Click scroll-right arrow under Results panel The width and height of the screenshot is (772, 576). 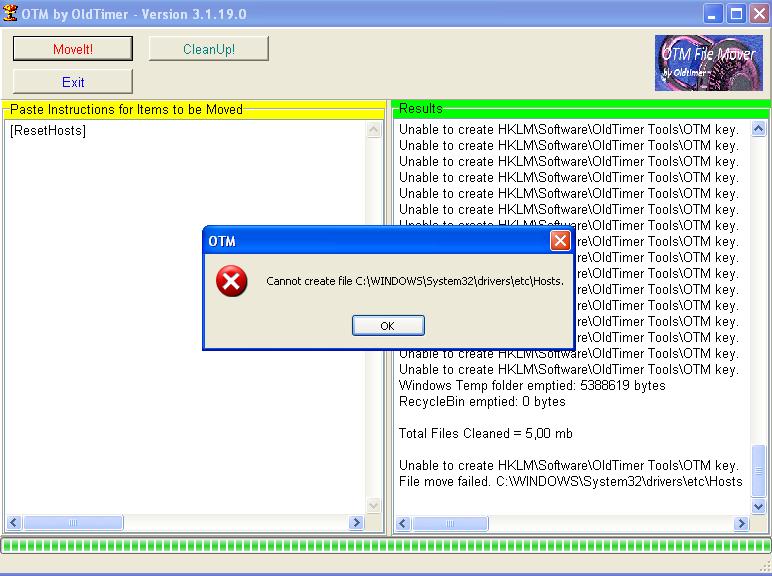pos(741,523)
